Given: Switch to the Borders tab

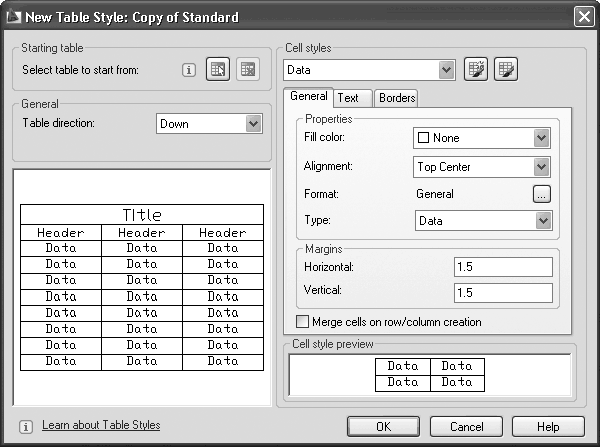Looking at the screenshot, I should click(x=397, y=98).
